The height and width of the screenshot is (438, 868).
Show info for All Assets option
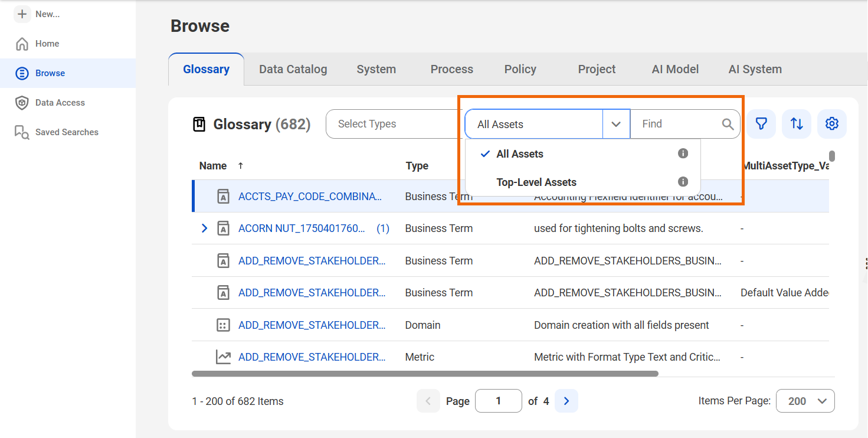(x=683, y=153)
